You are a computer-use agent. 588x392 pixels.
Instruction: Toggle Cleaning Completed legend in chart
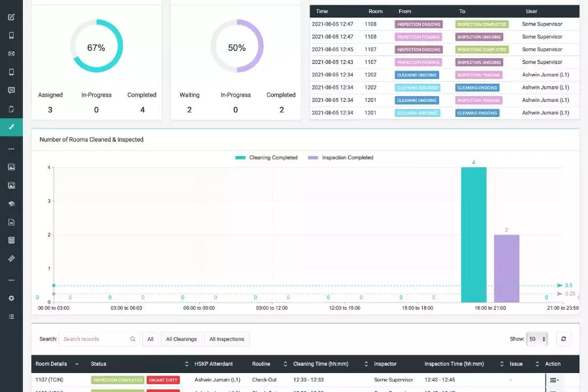pos(267,157)
